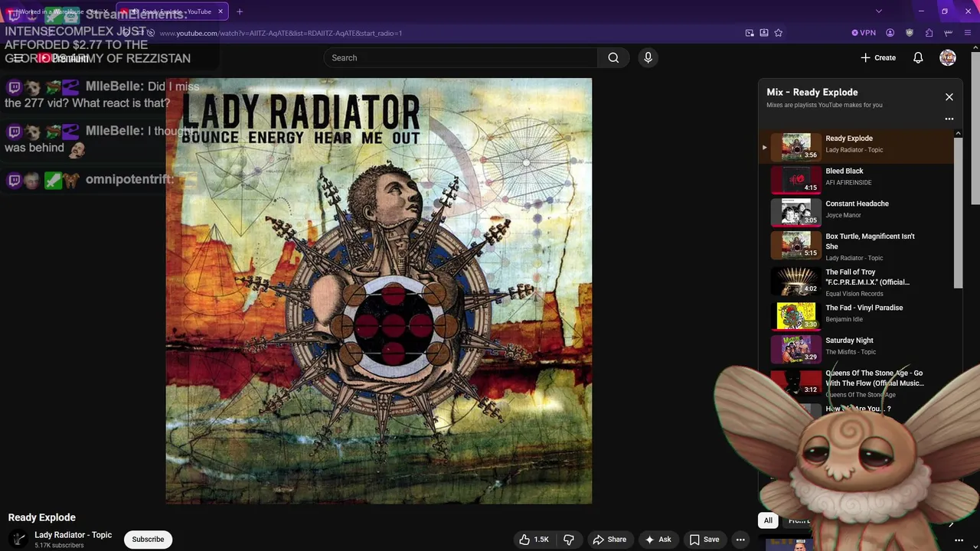Subscribe to Lady Radiator - Topic
Screen dimensions: 980x551
[x=148, y=540]
